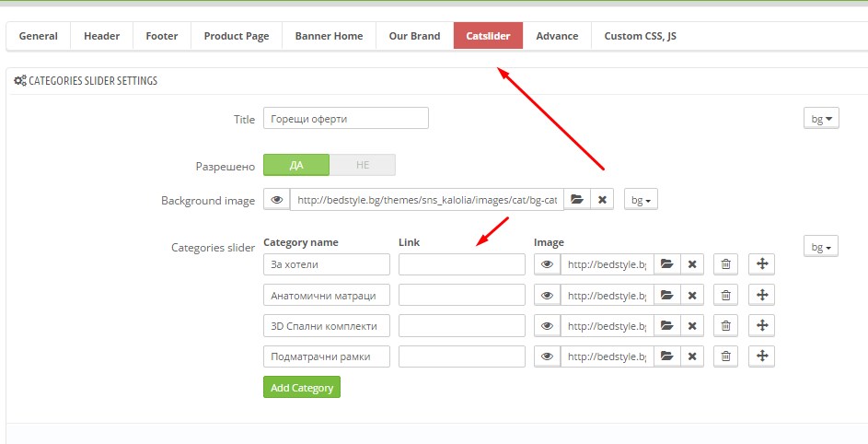The image size is (868, 444).
Task: Click the Link field for Подматрачни рамки
Action: point(462,356)
